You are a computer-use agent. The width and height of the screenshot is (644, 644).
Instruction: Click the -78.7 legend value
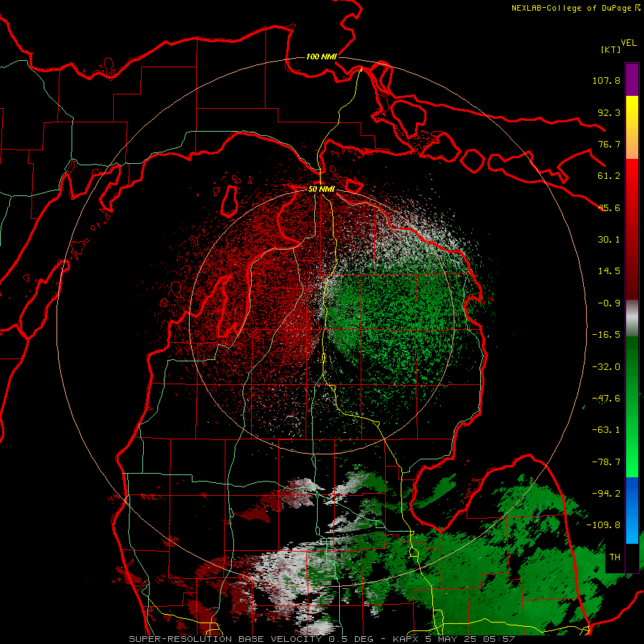[x=606, y=462]
